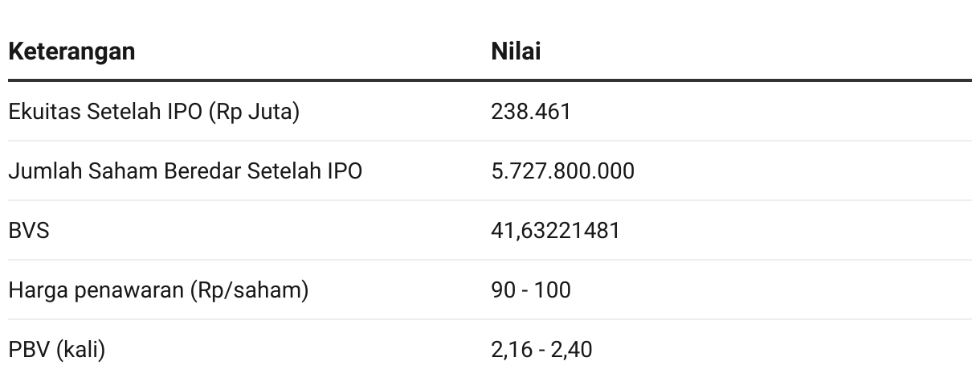
Task: Select the PBV row label
Action: (56, 350)
